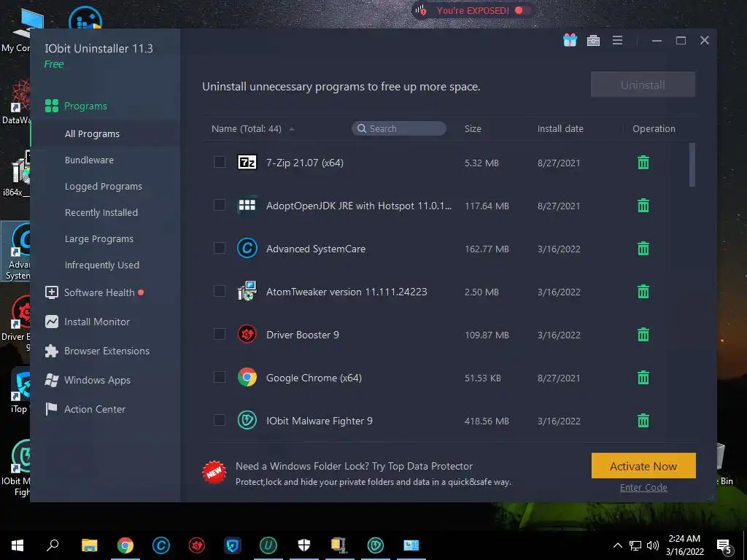Select Infrequently Used in sidebar

click(102, 265)
